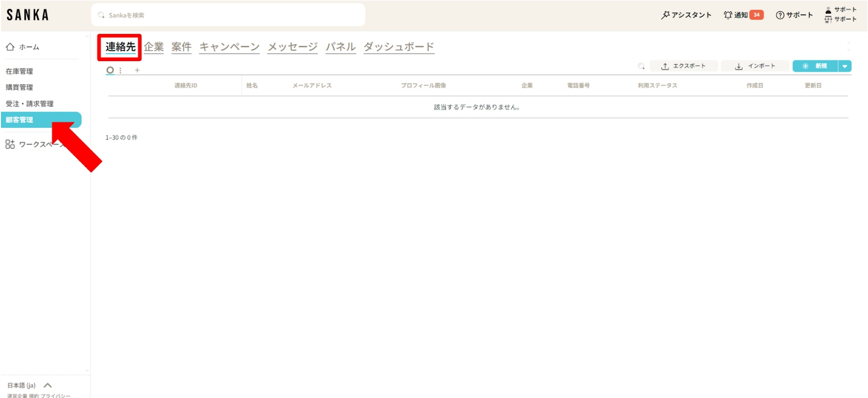Viewport: 868px width, 398px height.
Task: Click the 企業 column header in table
Action: point(527,86)
